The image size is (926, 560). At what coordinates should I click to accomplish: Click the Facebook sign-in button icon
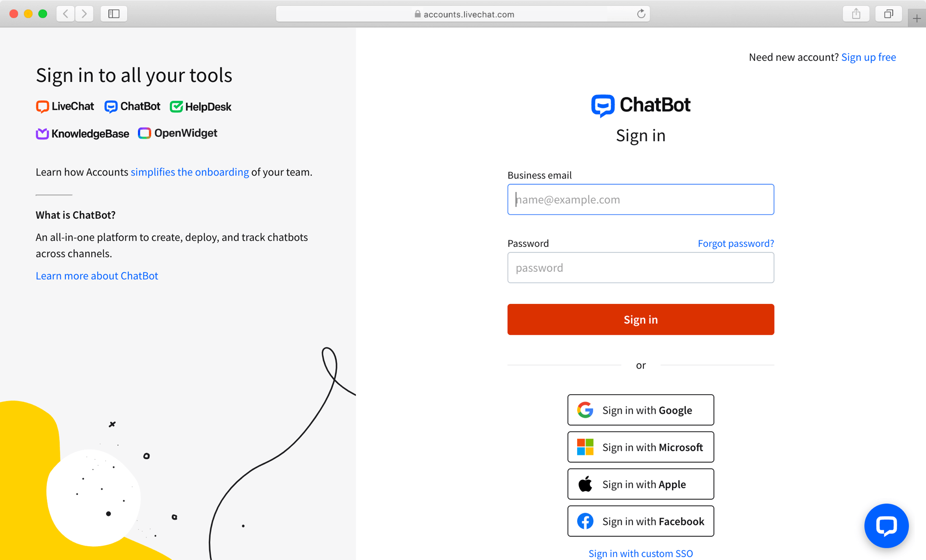point(584,522)
